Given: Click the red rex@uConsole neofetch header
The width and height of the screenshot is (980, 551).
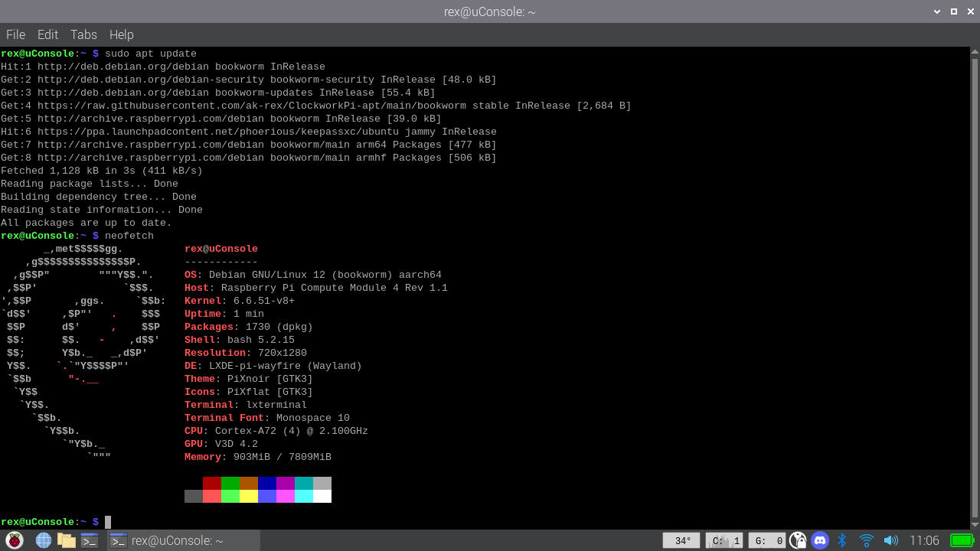Looking at the screenshot, I should (221, 249).
